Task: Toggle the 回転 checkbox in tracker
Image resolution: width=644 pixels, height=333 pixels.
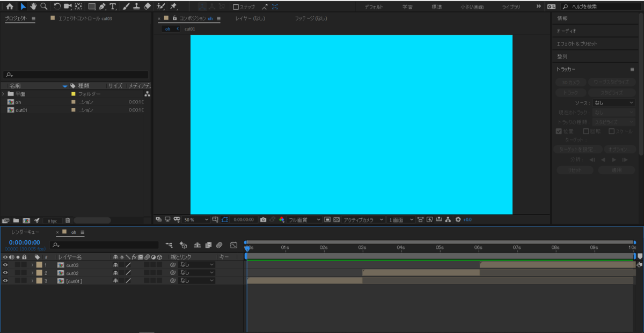Action: tap(586, 131)
